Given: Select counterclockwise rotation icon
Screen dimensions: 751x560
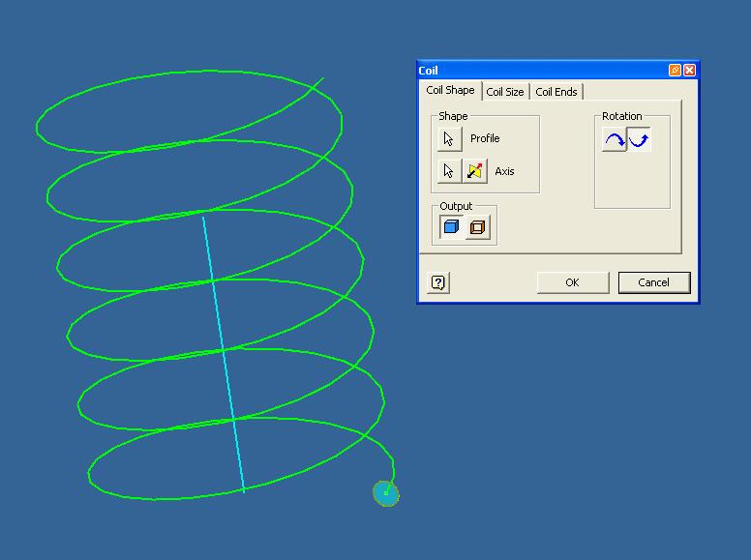Looking at the screenshot, I should (x=639, y=140).
